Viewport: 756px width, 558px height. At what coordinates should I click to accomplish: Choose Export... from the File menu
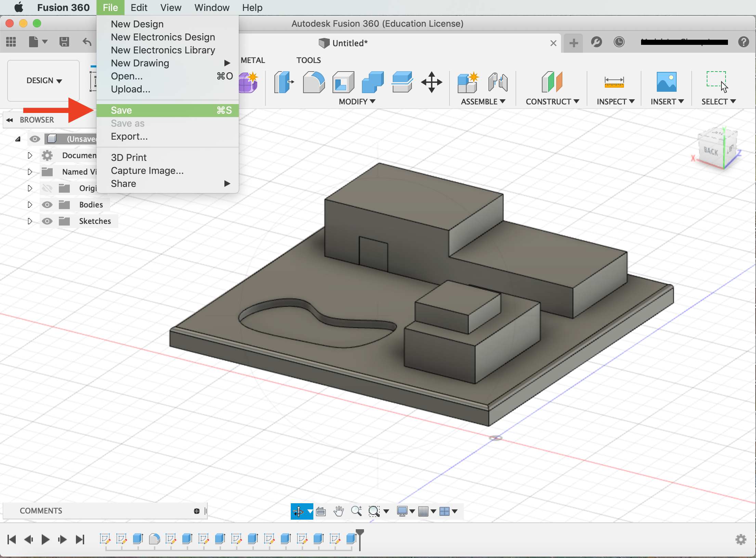click(168, 136)
